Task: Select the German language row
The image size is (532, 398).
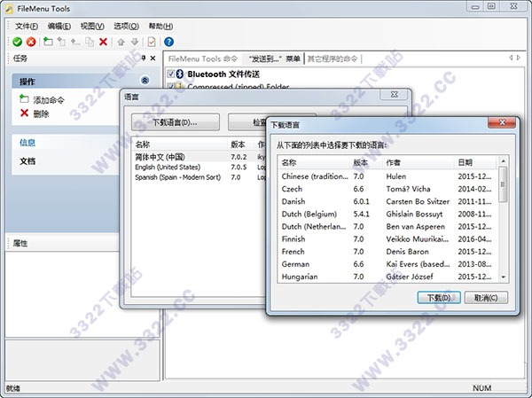Action: [x=387, y=264]
